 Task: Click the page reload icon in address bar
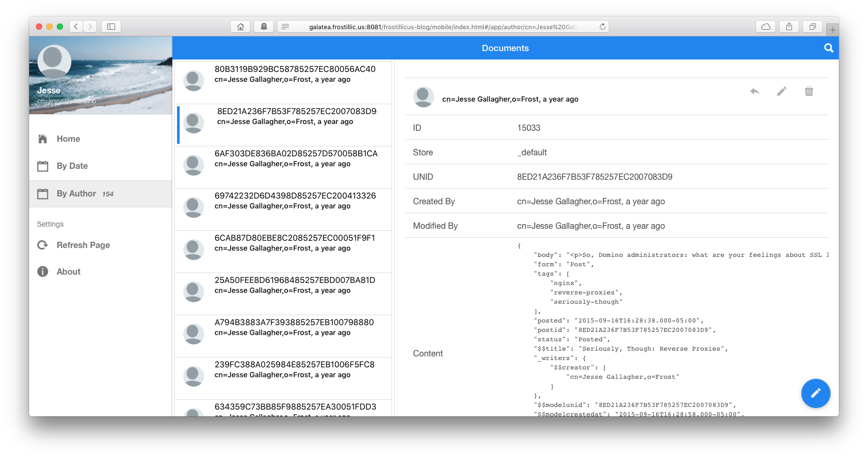tap(602, 27)
